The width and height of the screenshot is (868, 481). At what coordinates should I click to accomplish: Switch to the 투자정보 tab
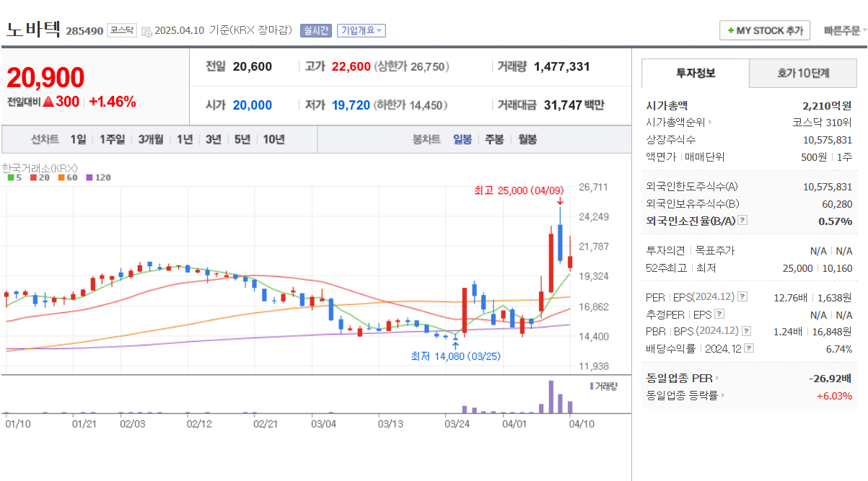[696, 73]
